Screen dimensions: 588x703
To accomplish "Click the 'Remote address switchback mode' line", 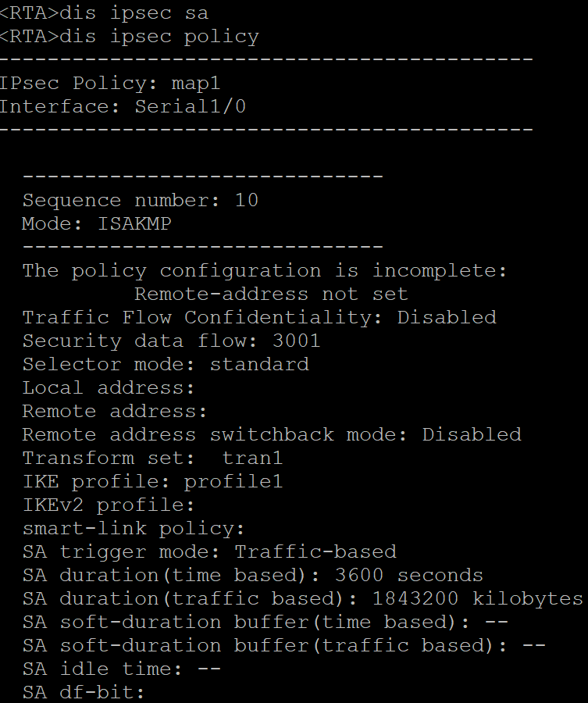I will [x=271, y=435].
